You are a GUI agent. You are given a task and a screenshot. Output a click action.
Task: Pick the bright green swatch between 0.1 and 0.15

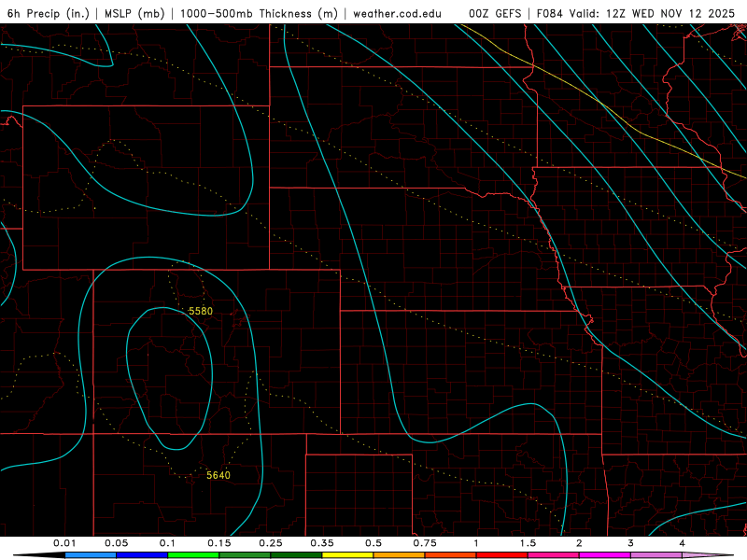pyautogui.click(x=193, y=555)
